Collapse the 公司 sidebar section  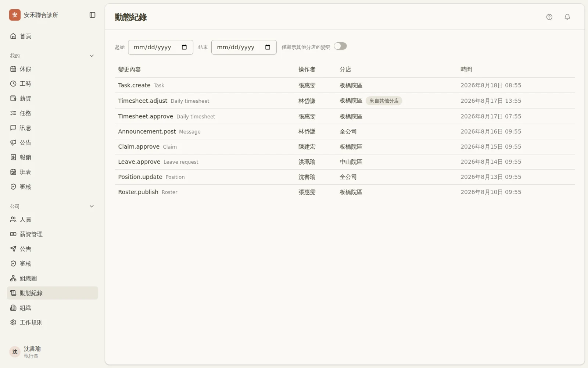pos(92,206)
